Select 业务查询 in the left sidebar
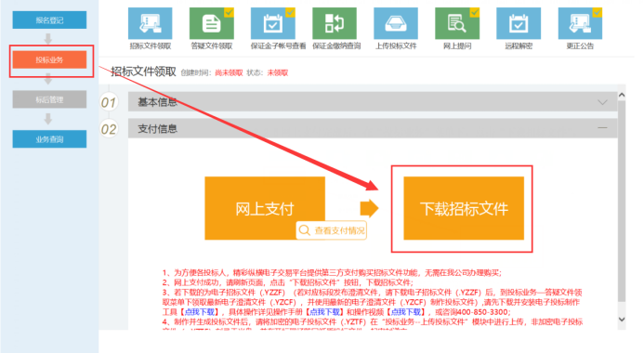The width and height of the screenshot is (644, 353). [x=49, y=139]
